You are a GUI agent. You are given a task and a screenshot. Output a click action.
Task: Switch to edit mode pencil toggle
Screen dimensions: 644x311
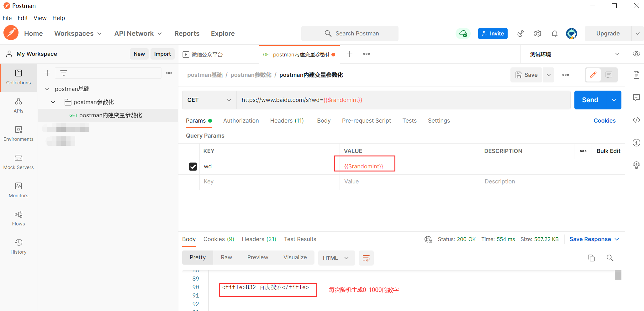593,75
